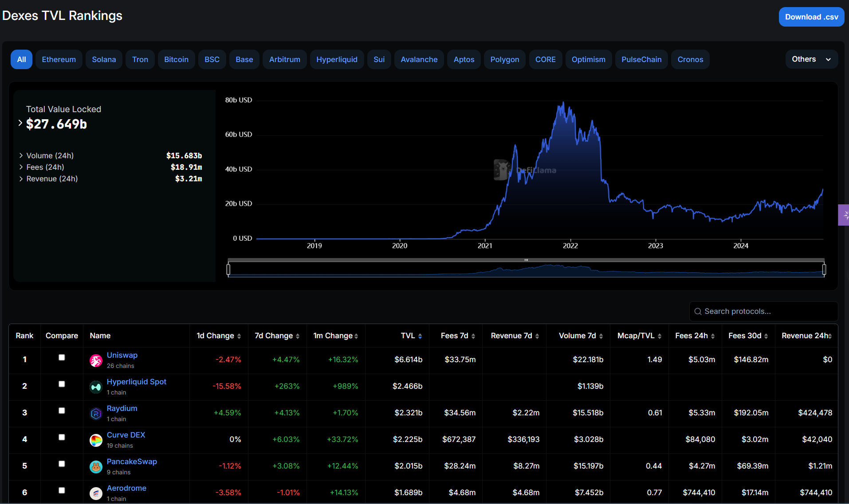Viewport: 849px width, 504px height.
Task: Click the PancakeSwap logo icon
Action: [96, 467]
